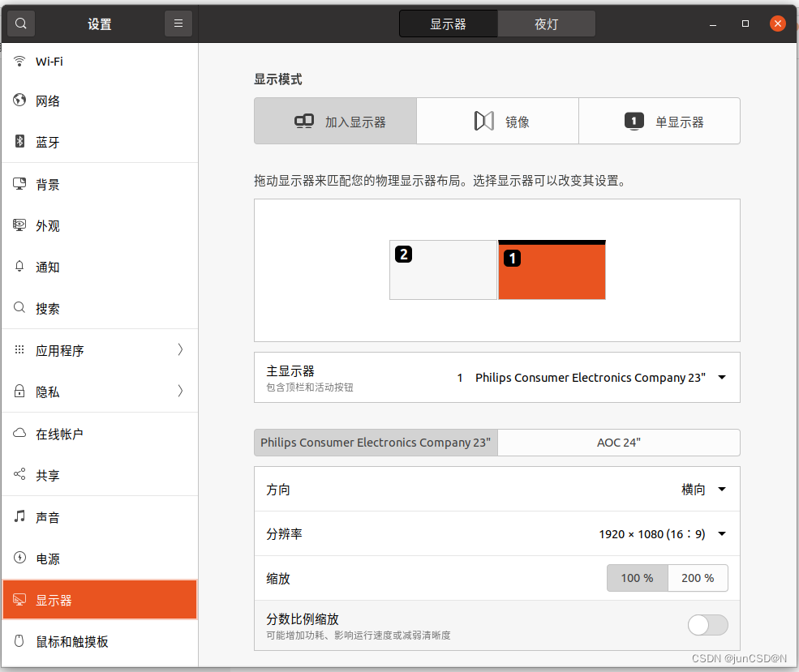This screenshot has width=799, height=672.
Task: Open 声音 sound settings
Action: (x=100, y=517)
